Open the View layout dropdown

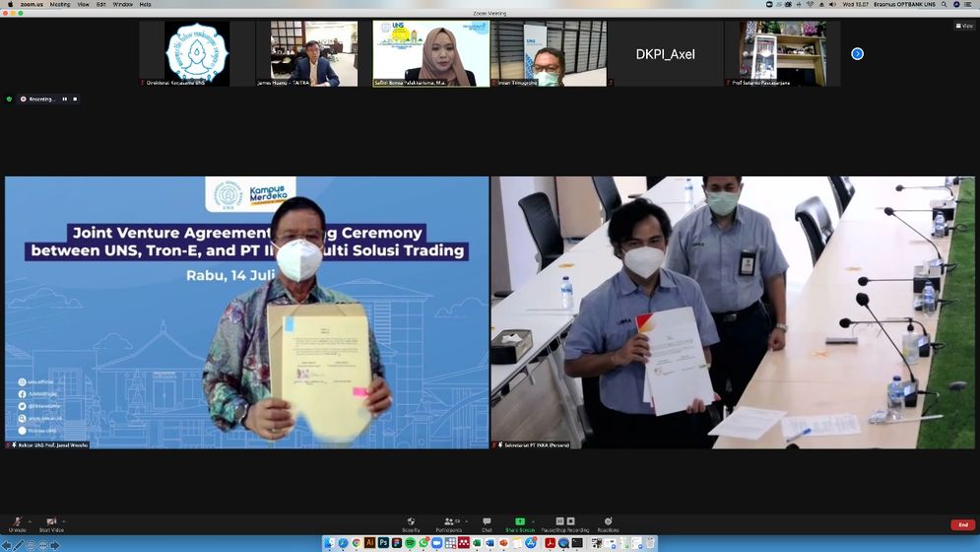(963, 26)
